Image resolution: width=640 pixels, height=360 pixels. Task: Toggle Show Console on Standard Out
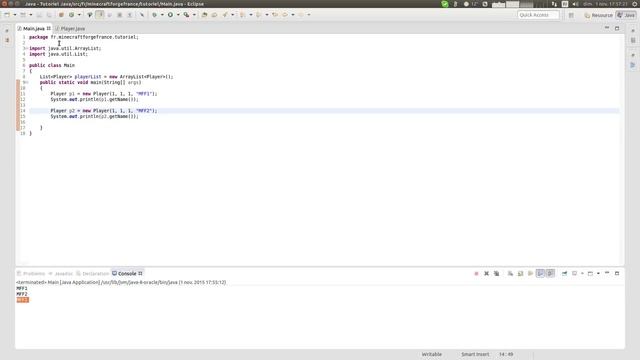(x=540, y=273)
